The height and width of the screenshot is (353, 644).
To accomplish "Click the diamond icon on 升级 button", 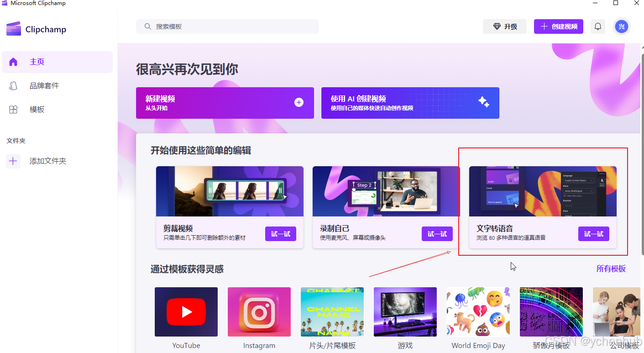I will click(497, 26).
